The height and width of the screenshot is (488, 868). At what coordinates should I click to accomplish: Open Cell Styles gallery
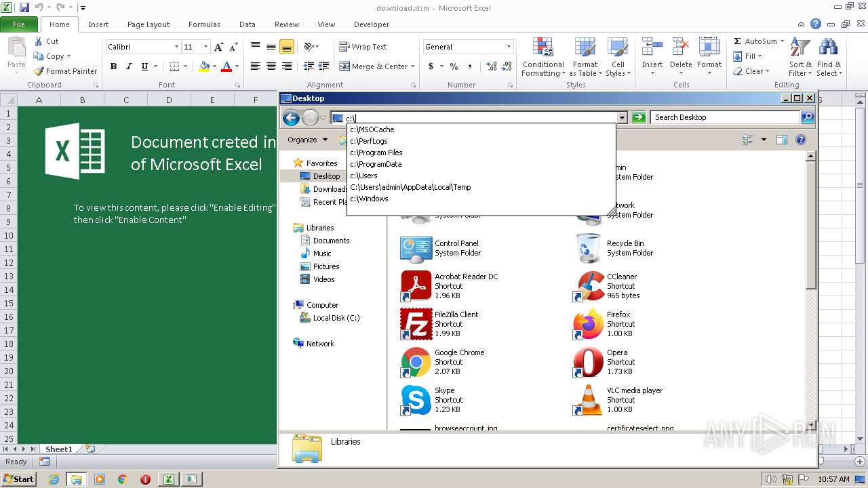(617, 58)
